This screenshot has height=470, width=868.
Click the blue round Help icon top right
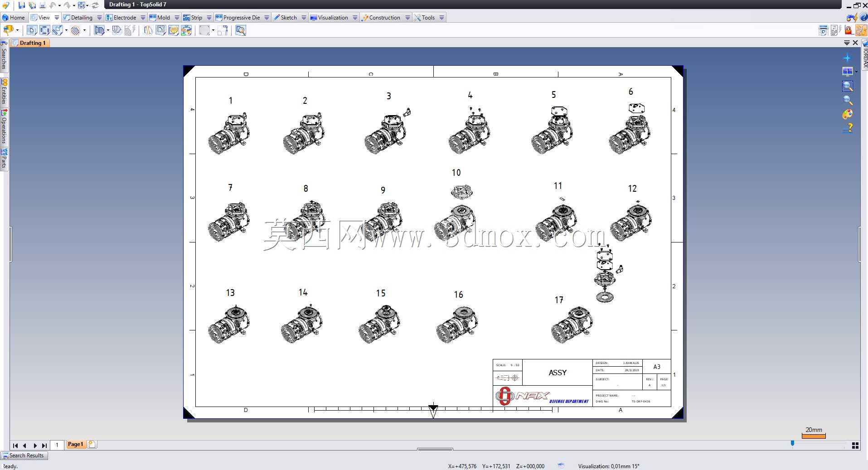(863, 17)
